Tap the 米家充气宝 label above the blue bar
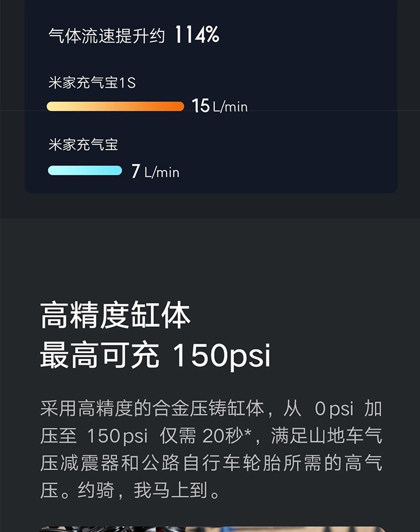 tap(83, 145)
